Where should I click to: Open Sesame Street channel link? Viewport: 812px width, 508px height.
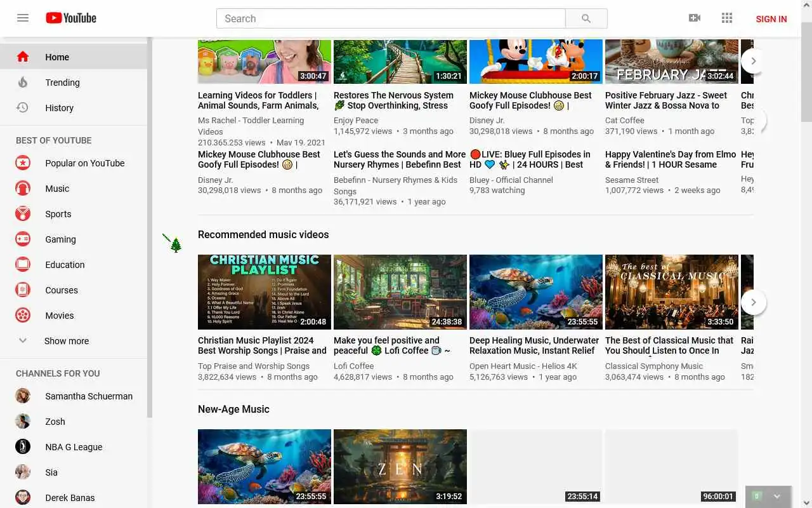point(632,180)
